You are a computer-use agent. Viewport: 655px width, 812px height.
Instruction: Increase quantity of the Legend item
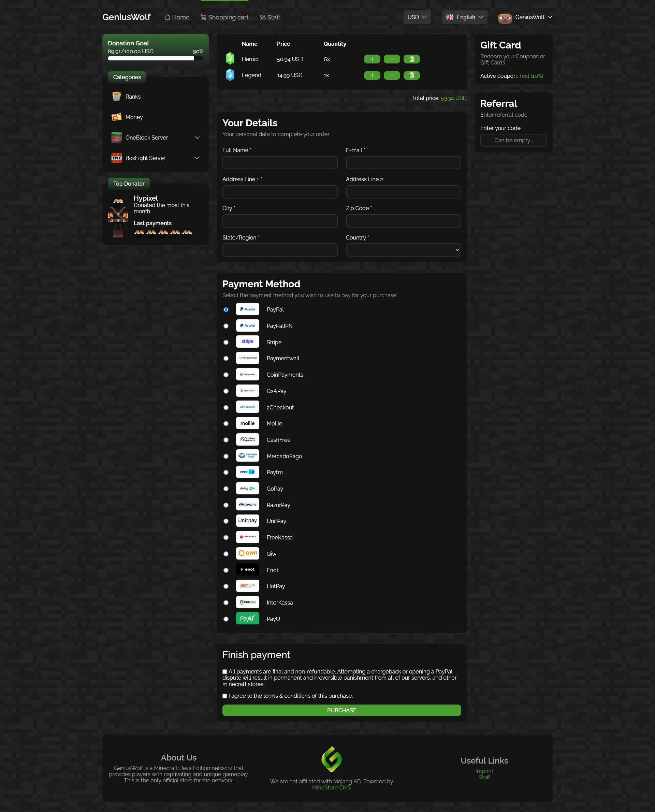click(x=372, y=75)
